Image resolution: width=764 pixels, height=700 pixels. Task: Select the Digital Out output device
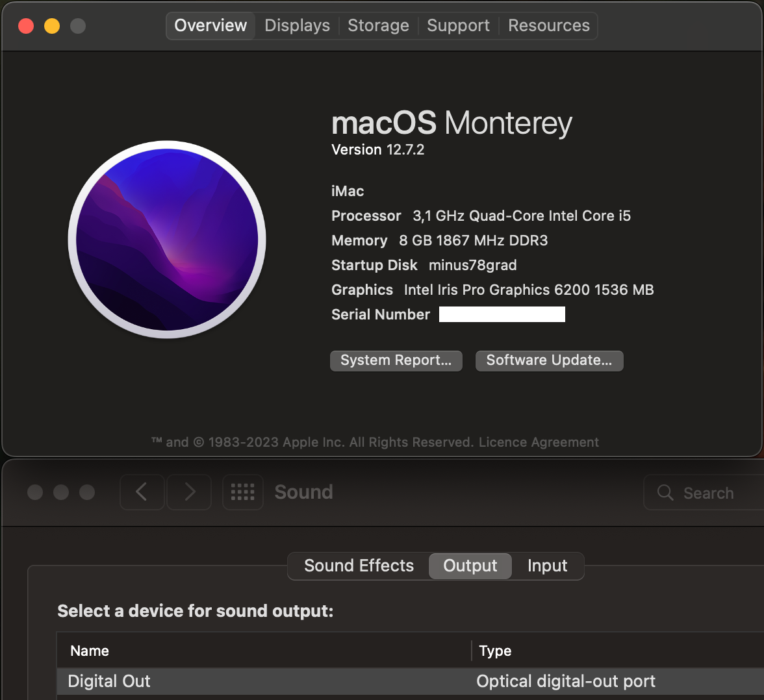[x=411, y=681]
